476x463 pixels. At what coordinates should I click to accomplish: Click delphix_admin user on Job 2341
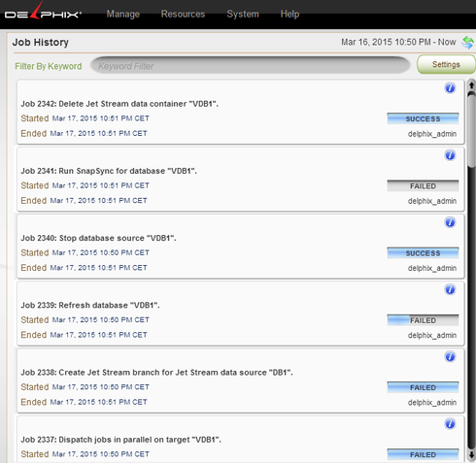(432, 201)
